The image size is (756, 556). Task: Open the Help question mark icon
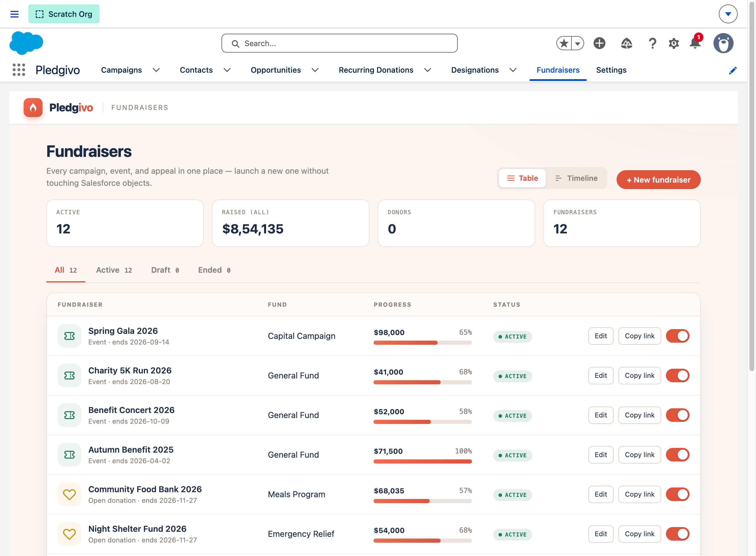click(652, 43)
